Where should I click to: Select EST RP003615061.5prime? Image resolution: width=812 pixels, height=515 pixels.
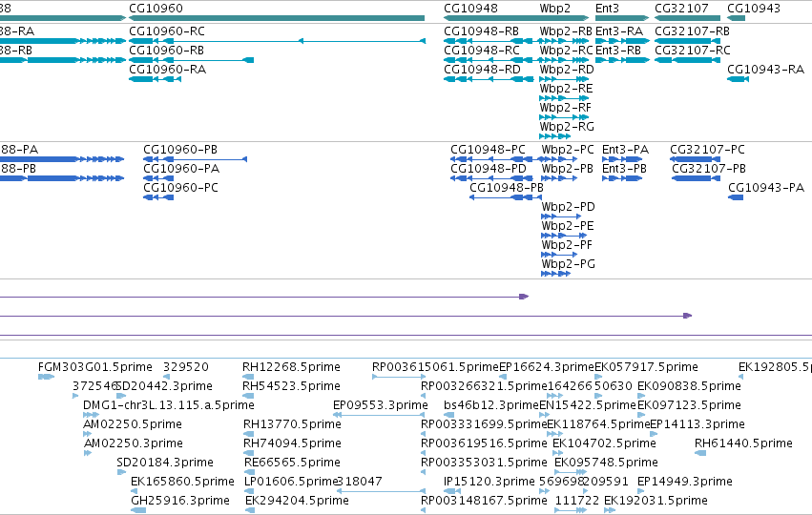coord(435,367)
